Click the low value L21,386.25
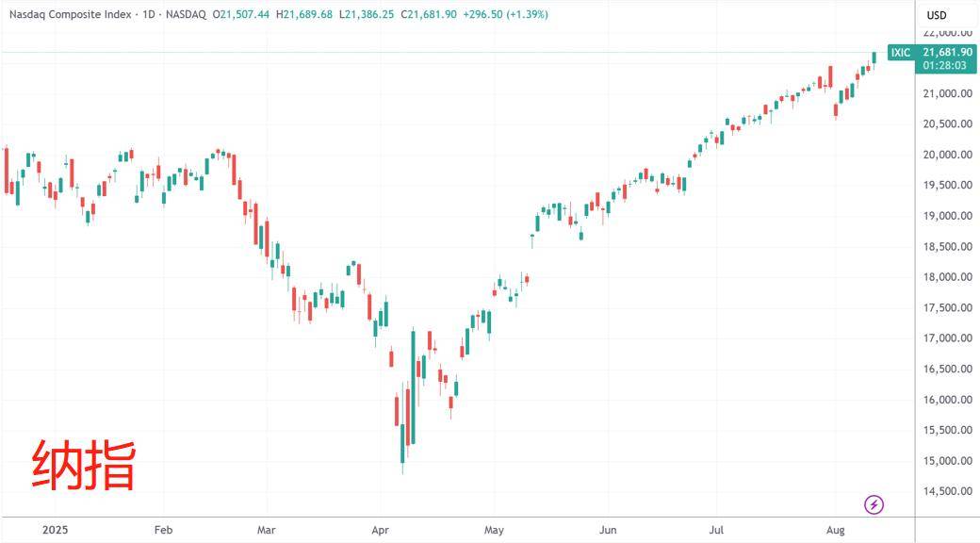Viewport: 980px width, 543px height. point(367,14)
